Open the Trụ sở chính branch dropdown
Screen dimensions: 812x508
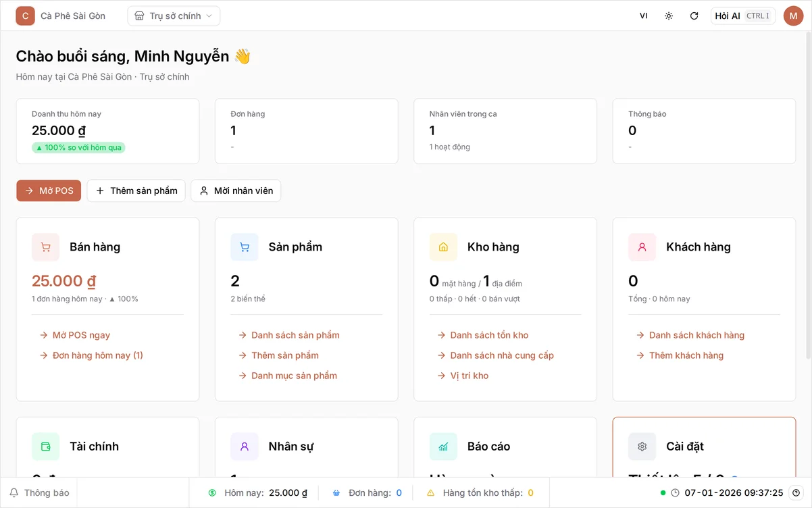174,16
